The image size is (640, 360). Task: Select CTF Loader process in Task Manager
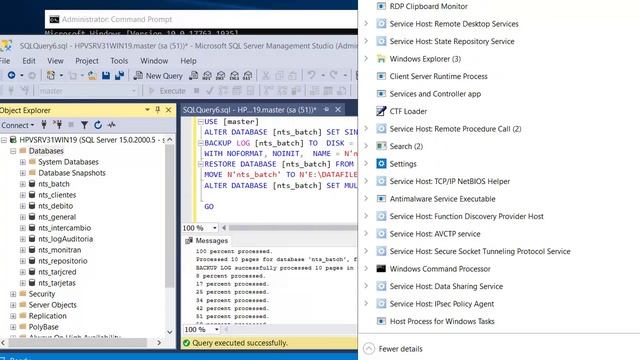(x=408, y=111)
